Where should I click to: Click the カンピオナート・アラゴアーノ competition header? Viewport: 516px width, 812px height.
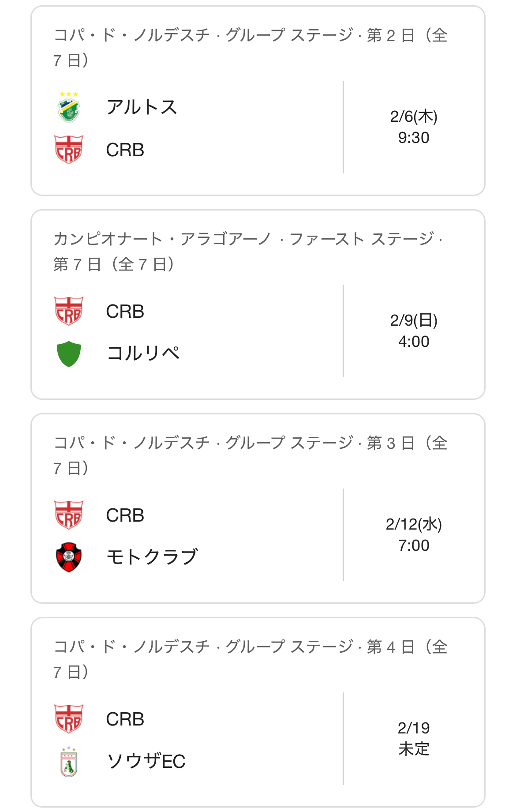click(248, 252)
